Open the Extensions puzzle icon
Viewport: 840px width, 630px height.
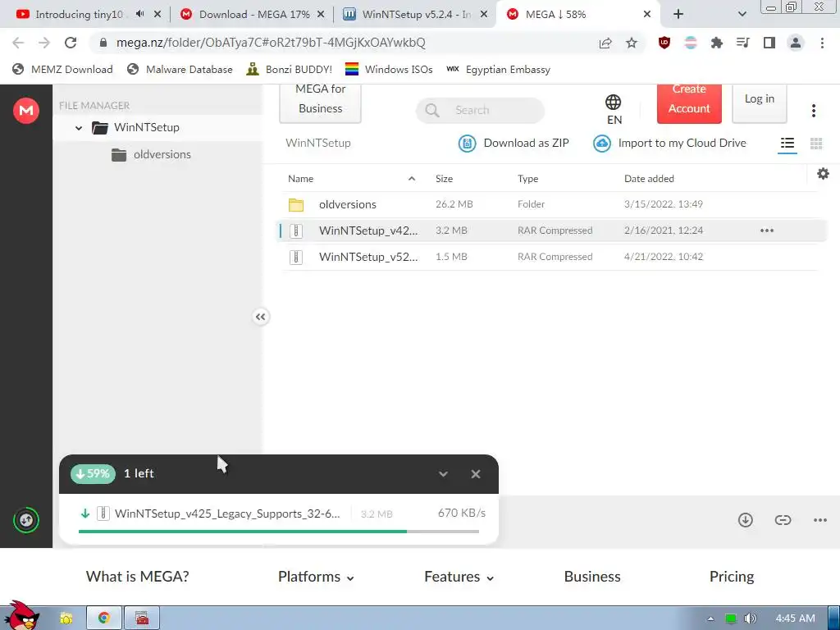[716, 43]
